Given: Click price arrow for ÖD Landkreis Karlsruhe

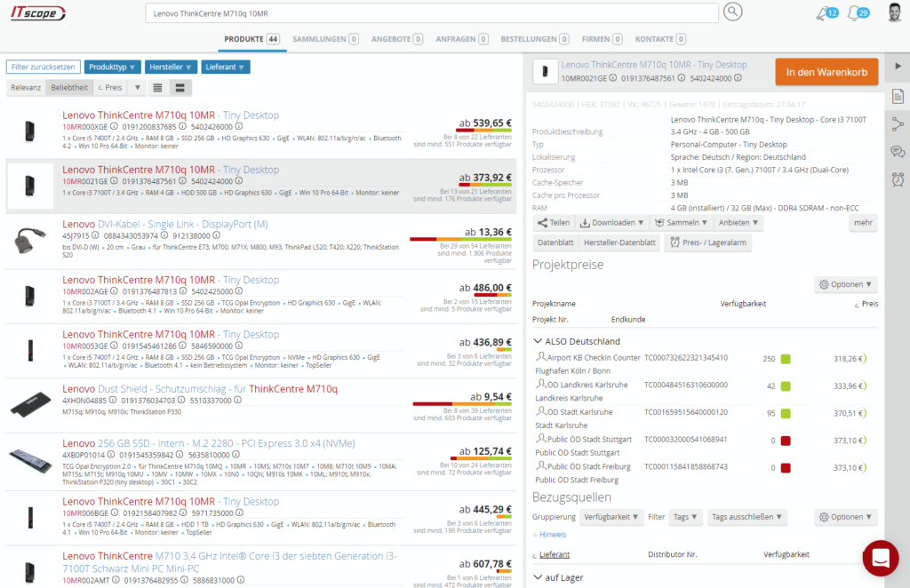Looking at the screenshot, I should pos(864,385).
